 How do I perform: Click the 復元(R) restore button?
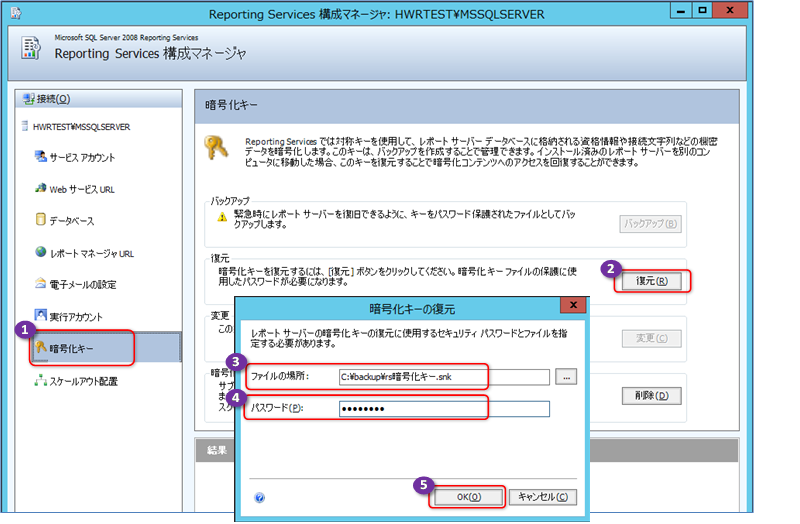coord(652,281)
